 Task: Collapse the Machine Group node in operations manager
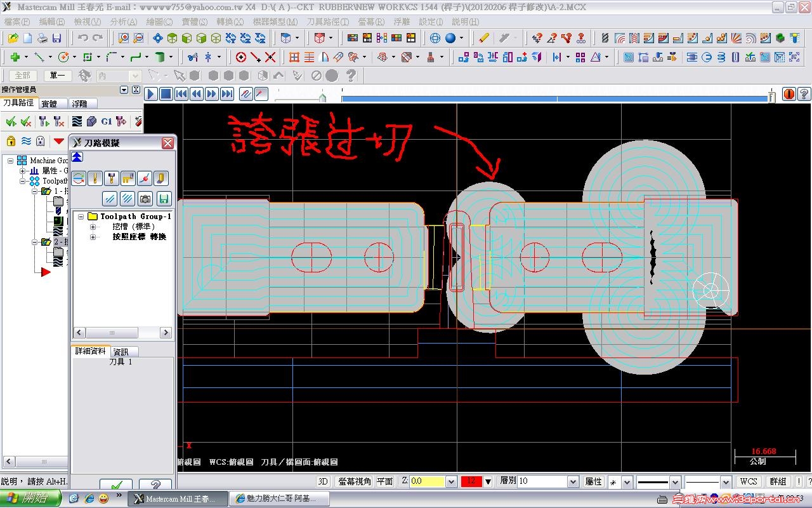[x=11, y=161]
